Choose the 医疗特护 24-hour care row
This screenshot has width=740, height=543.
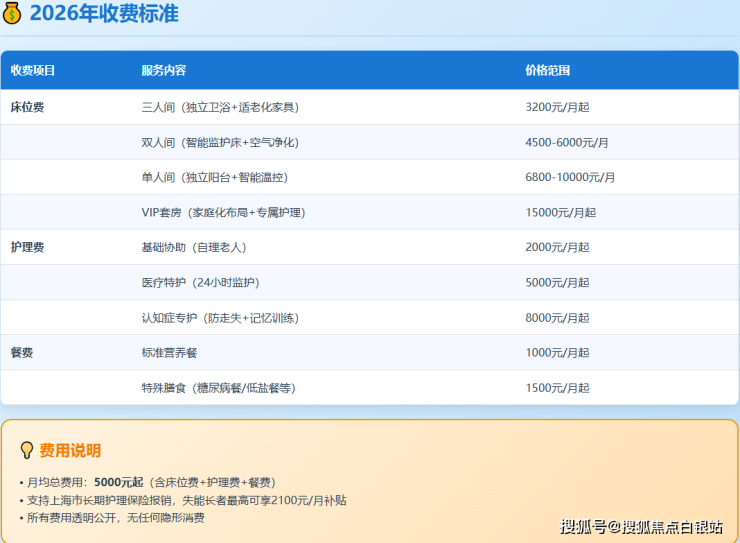[x=200, y=283]
